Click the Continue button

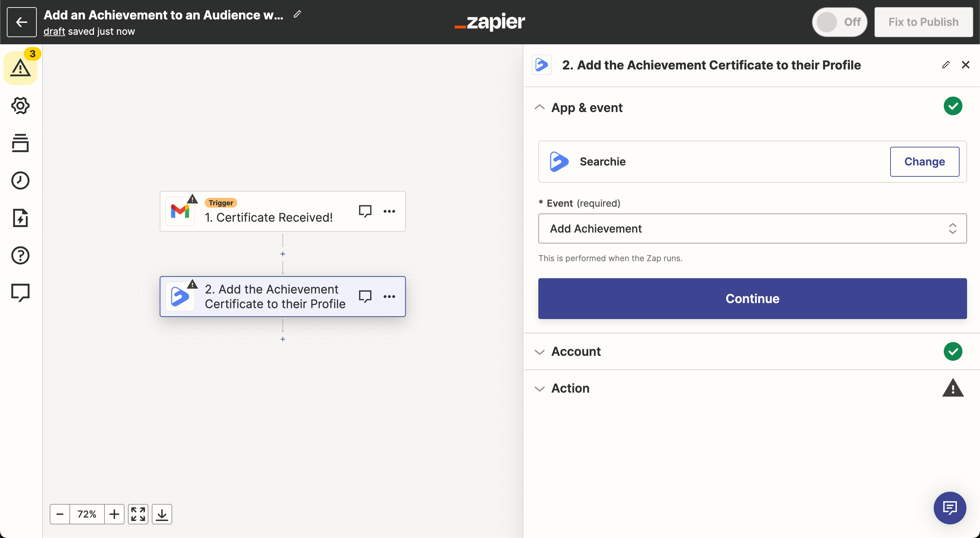(x=752, y=299)
